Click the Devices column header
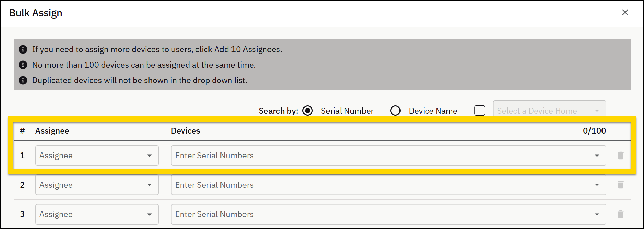Screen dimensions: 644x229 click(186, 131)
